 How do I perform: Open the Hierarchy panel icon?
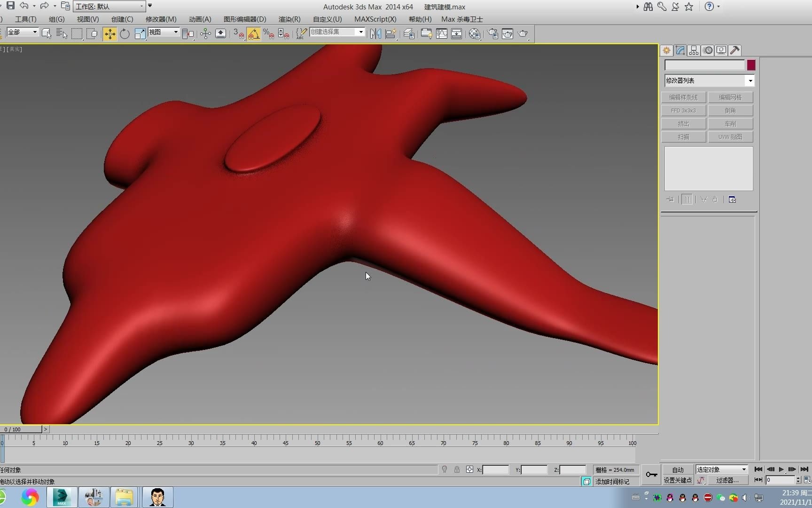pos(694,50)
